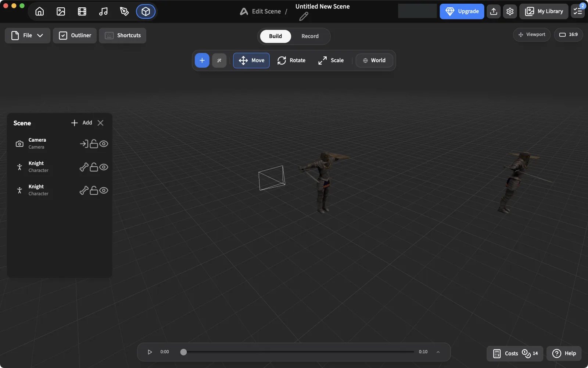This screenshot has height=368, width=588.
Task: Select the Rotate transform tool
Action: (x=291, y=60)
